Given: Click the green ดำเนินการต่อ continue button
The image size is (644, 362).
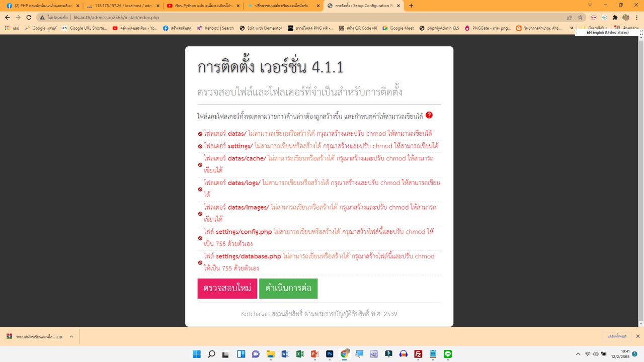Looking at the screenshot, I should [288, 289].
